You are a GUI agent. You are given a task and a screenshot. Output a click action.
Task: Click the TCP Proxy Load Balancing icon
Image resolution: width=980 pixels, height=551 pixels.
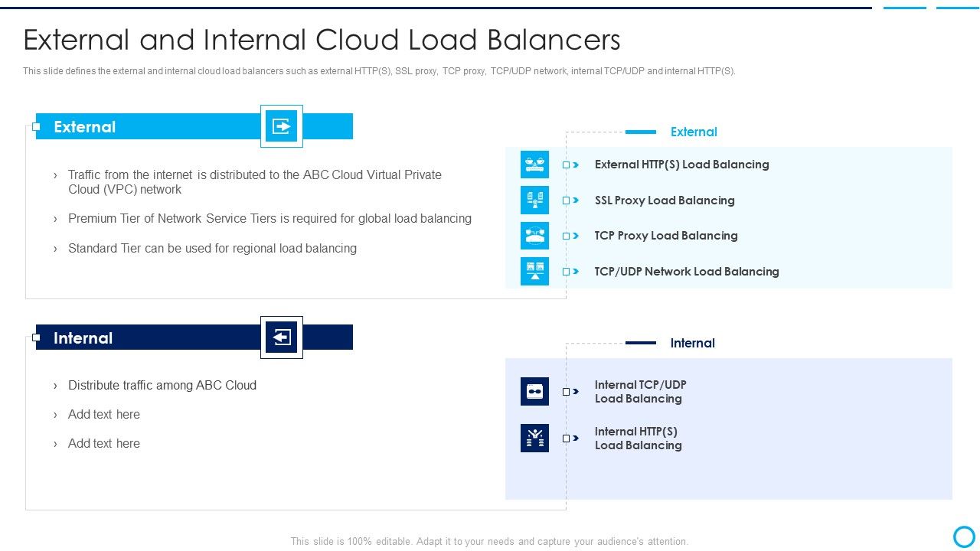tap(534, 235)
